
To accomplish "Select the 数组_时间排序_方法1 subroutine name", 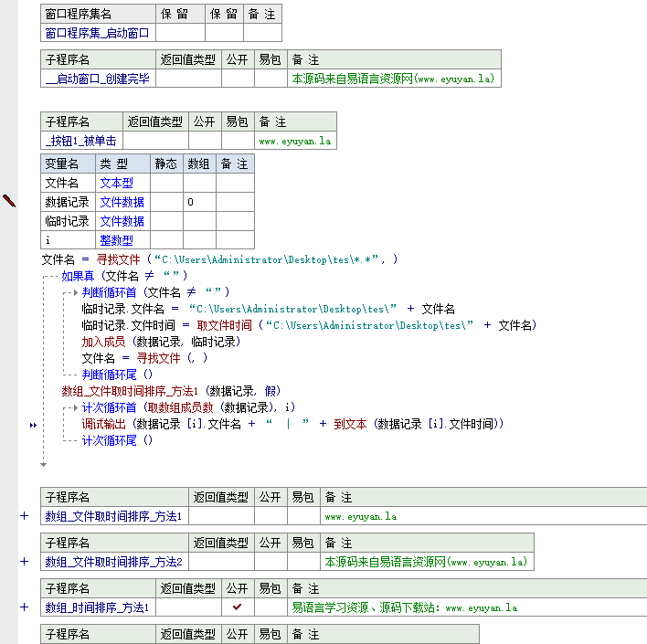I will coord(98,607).
